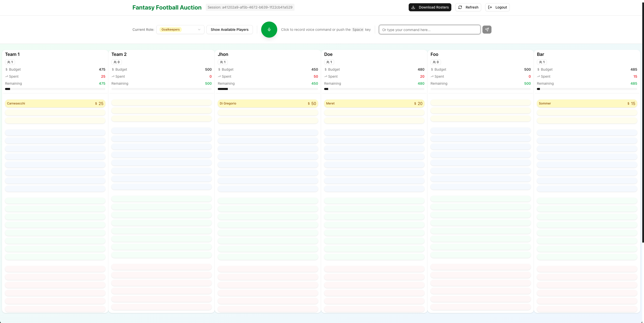Click the Show Available Players button
Viewport: 644px width, 323px height.
tap(229, 30)
